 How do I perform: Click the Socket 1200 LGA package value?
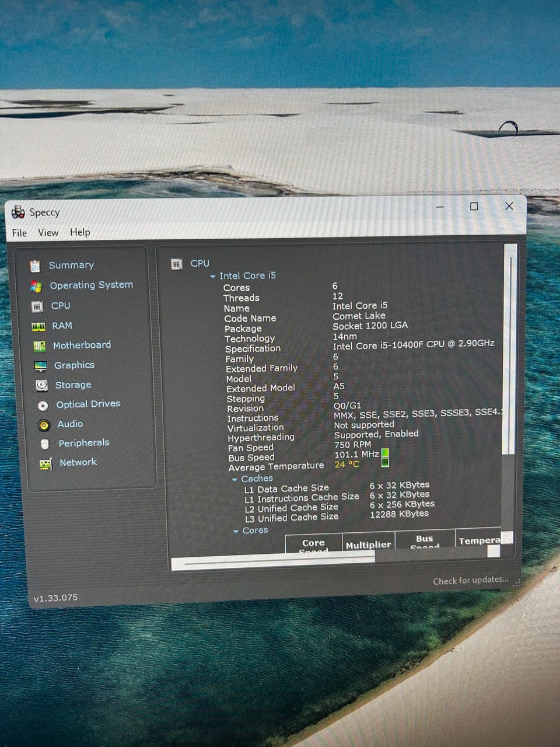point(370,326)
